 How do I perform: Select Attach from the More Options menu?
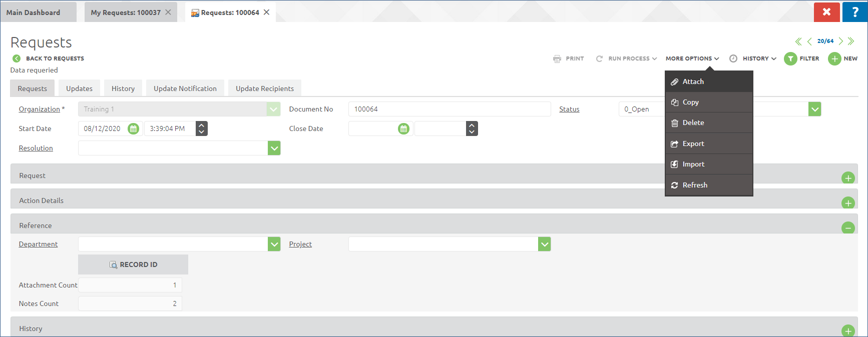[x=693, y=81]
